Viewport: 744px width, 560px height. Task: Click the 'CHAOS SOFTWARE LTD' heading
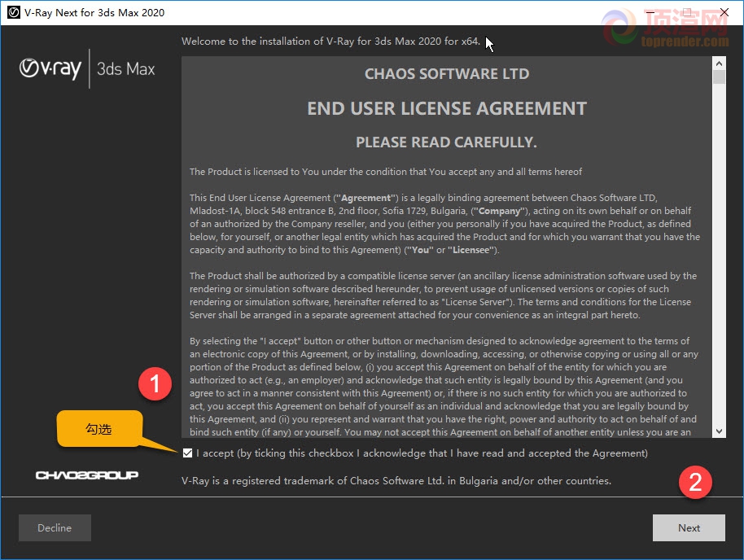447,74
